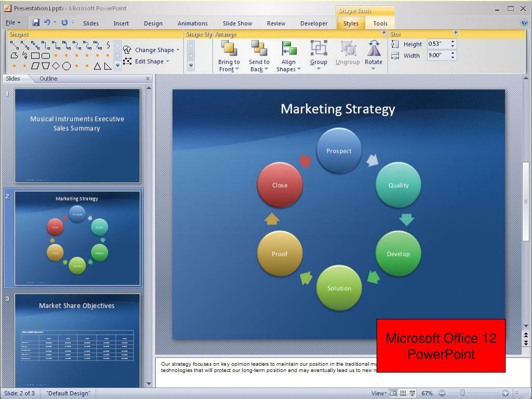Click the zoom in plus button

tap(505, 393)
